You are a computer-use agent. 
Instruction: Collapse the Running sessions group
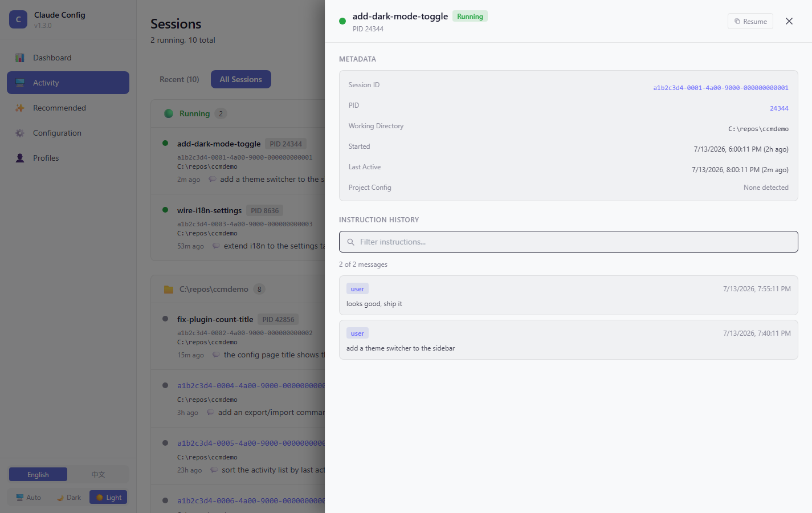pyautogui.click(x=238, y=113)
